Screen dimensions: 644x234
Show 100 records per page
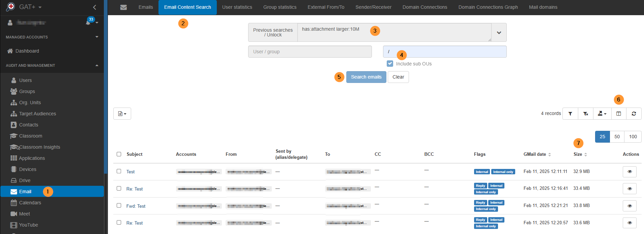click(633, 137)
